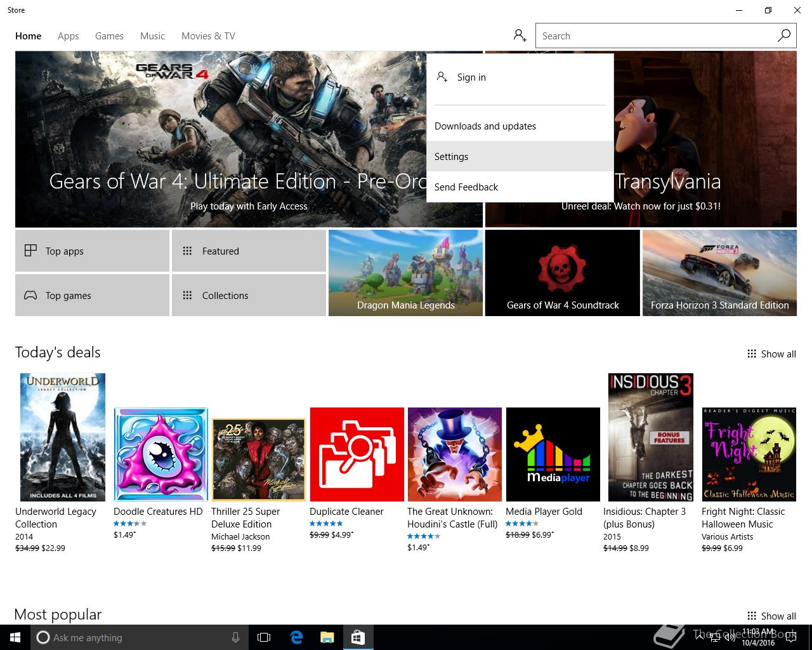Click Duplicate Cleaner title text

346,512
